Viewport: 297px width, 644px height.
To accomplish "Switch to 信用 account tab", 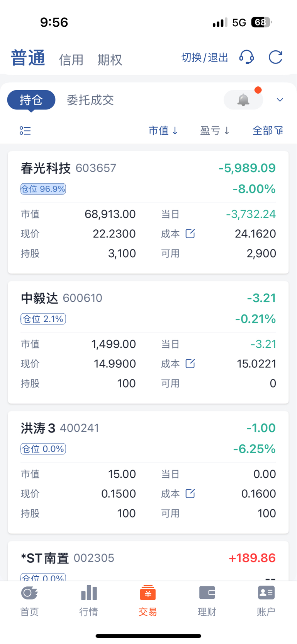I will coord(71,60).
